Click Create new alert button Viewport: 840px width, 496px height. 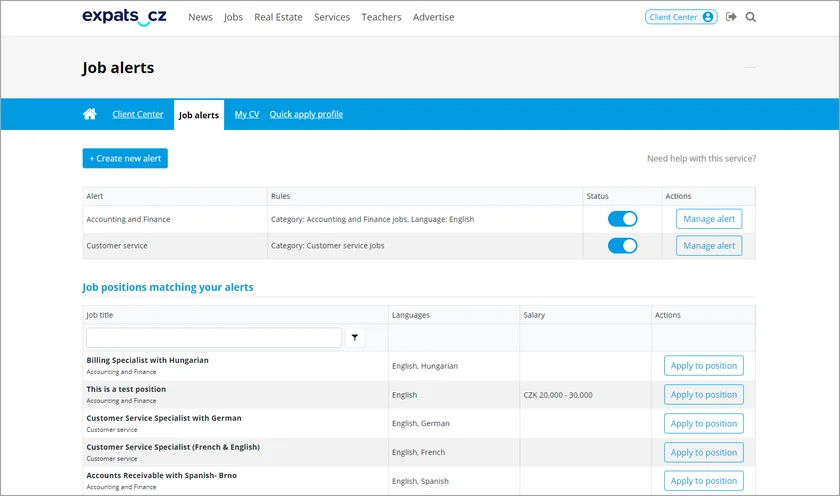pyautogui.click(x=125, y=158)
